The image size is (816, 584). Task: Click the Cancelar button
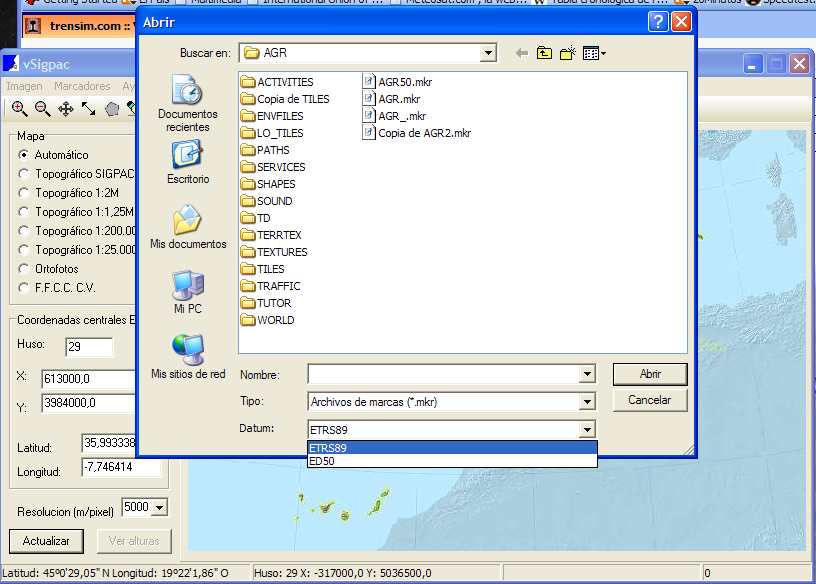click(x=649, y=400)
